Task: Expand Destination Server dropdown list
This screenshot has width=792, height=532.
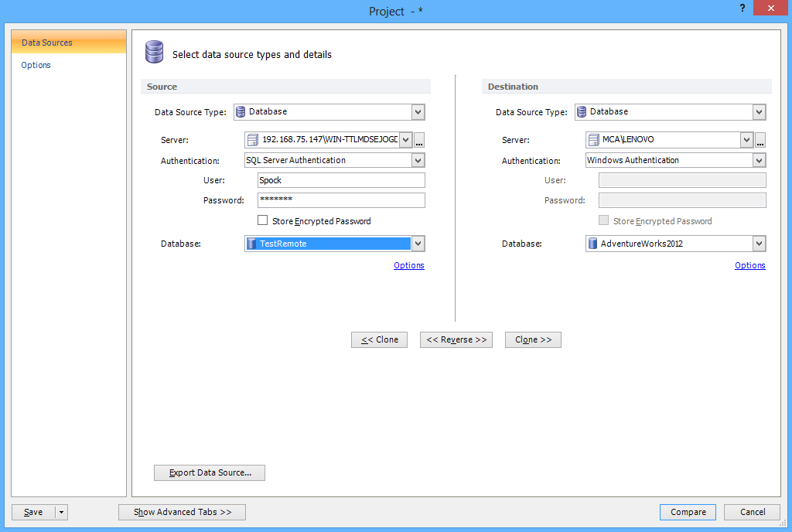Action: pyautogui.click(x=747, y=140)
